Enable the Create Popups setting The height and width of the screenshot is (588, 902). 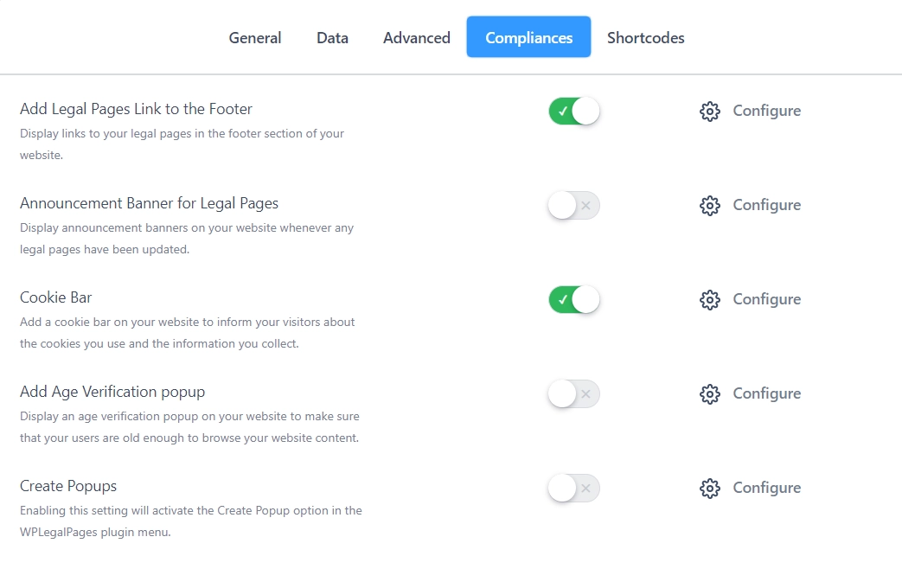pos(573,488)
